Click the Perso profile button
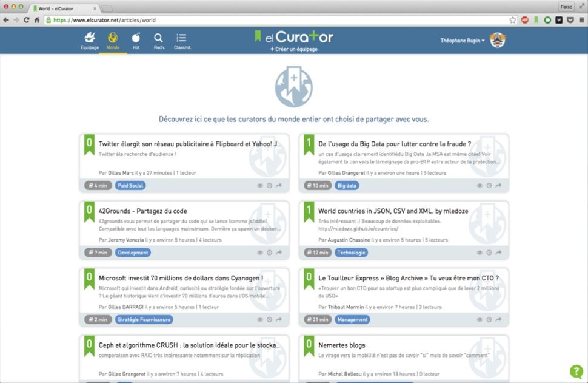588x383 pixels. 566,7
